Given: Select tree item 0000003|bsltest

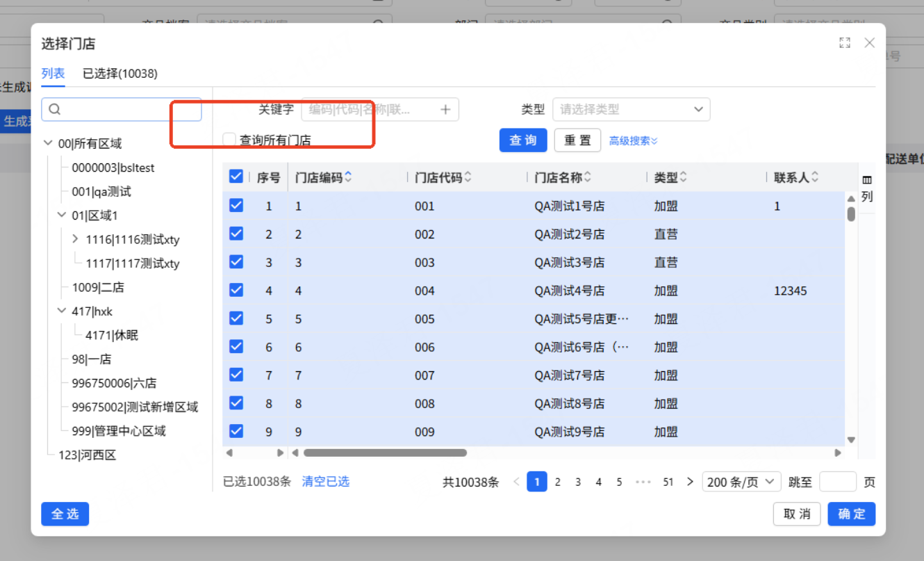Looking at the screenshot, I should 113,168.
